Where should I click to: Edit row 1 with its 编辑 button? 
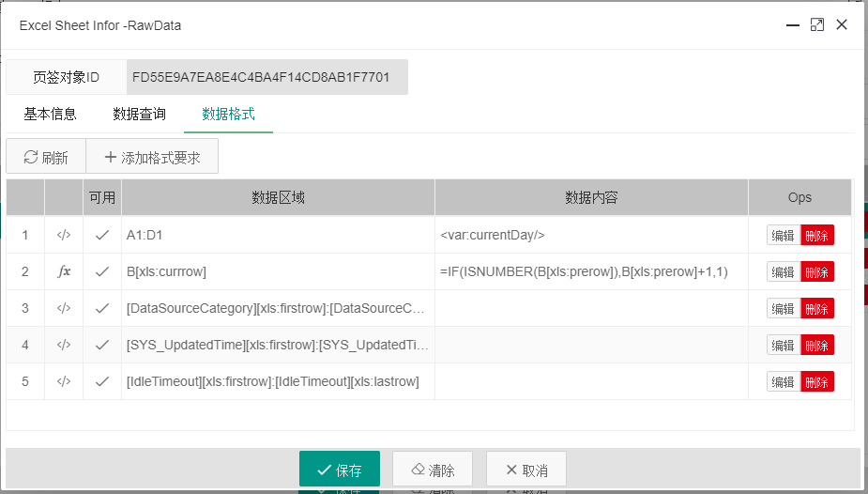(784, 236)
